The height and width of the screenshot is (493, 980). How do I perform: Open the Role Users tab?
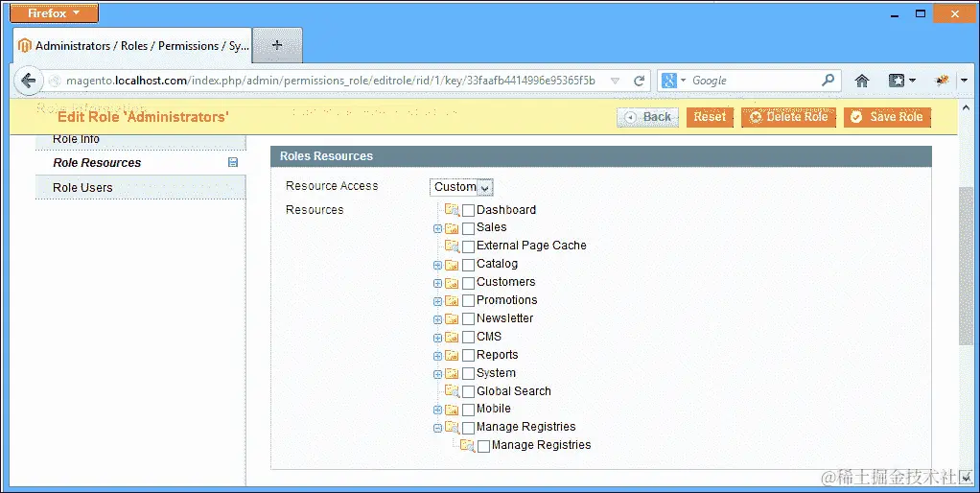click(x=141, y=187)
